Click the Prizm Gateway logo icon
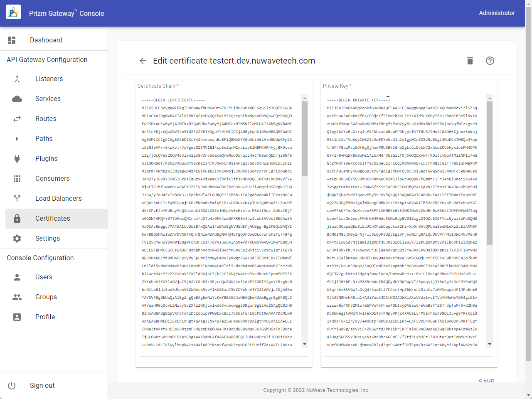 tap(13, 13)
